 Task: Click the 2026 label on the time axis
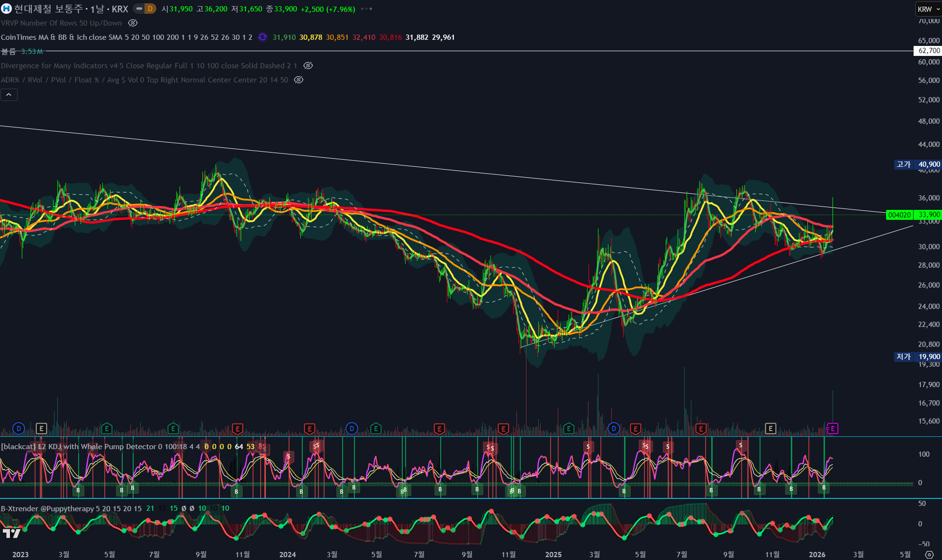817,554
